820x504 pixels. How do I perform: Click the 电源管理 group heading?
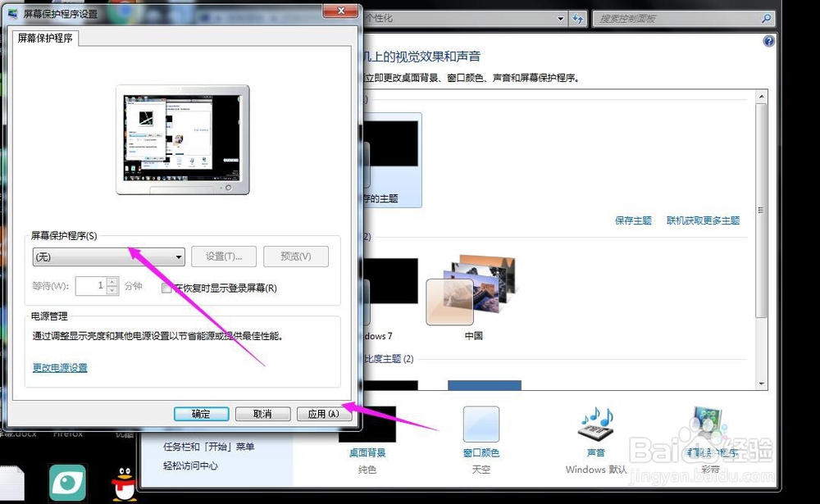coord(49,316)
